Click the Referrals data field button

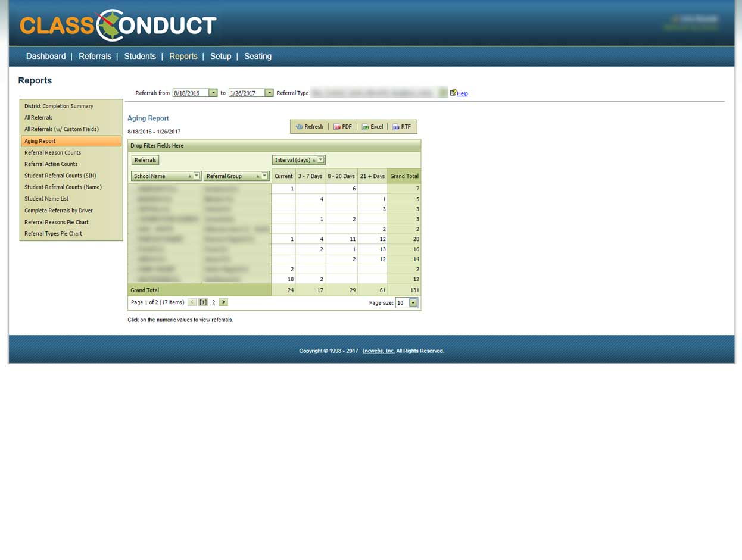point(145,160)
